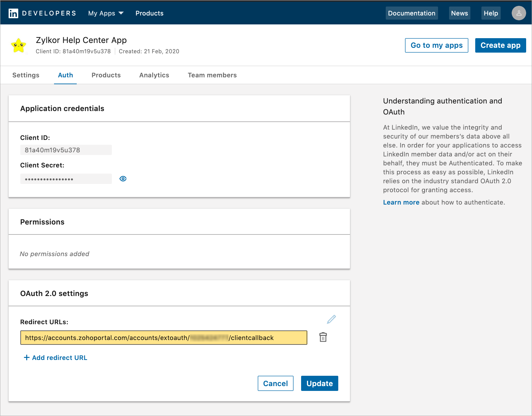The width and height of the screenshot is (532, 416).
Task: Click the redirect URL input field
Action: (163, 338)
